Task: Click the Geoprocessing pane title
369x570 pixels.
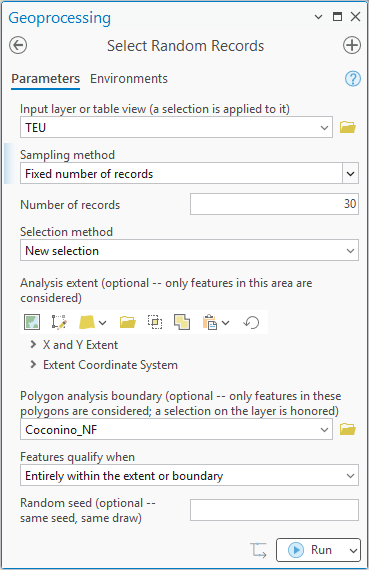Action: click(60, 18)
